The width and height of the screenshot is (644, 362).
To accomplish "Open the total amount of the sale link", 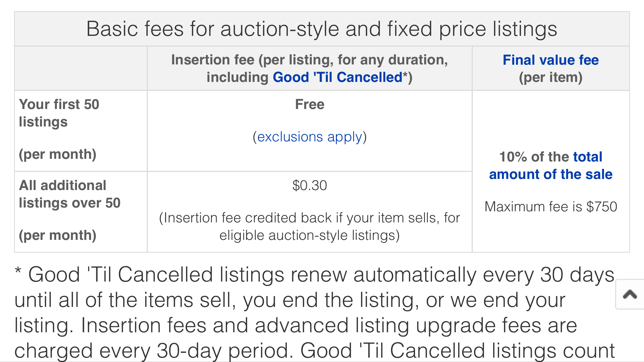I will click(x=551, y=166).
